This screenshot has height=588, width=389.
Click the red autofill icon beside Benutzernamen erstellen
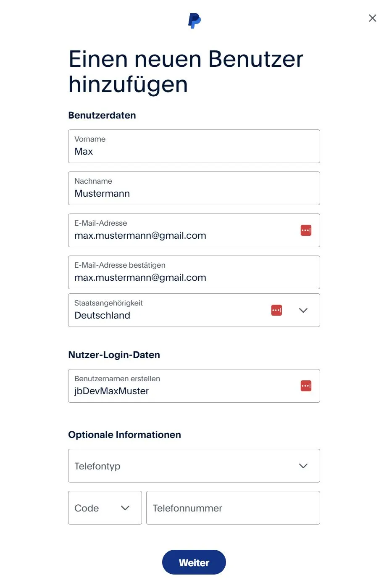point(305,385)
